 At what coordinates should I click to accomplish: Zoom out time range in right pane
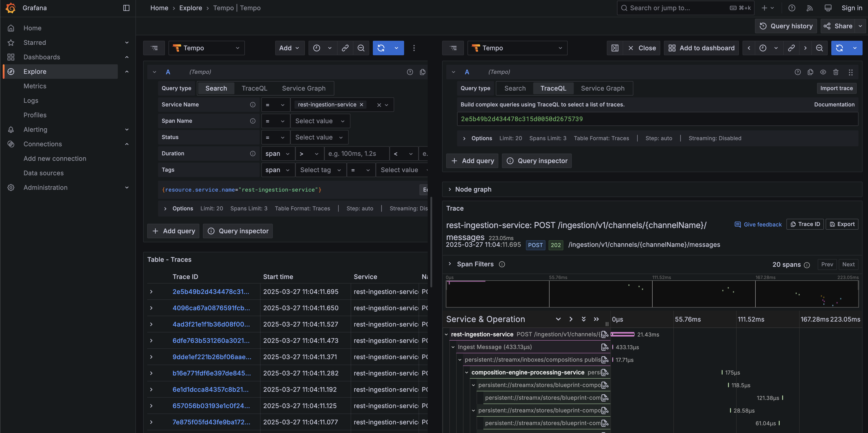[x=820, y=48]
